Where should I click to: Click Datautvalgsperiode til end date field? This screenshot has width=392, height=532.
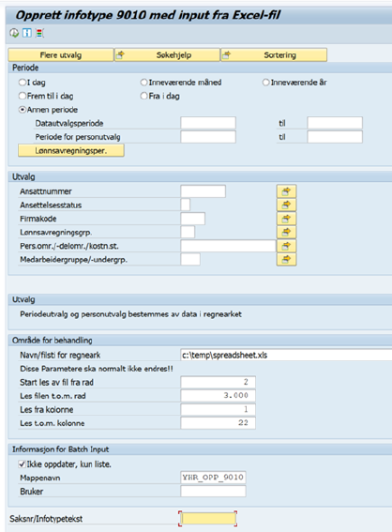pos(335,123)
